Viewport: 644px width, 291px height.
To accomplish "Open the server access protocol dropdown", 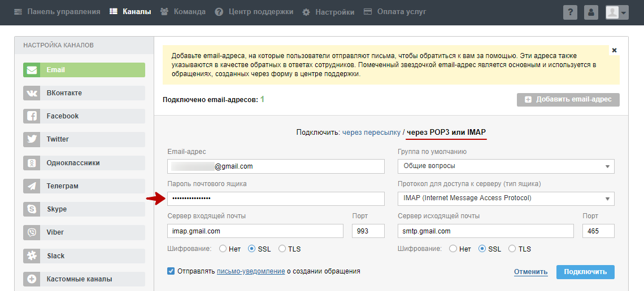I will pos(506,199).
